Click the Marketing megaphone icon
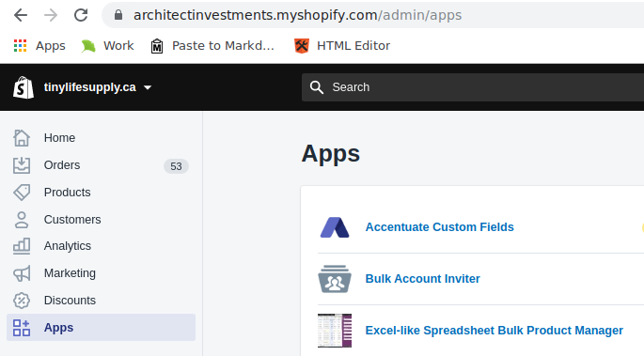This screenshot has width=644, height=356. pyautogui.click(x=22, y=273)
